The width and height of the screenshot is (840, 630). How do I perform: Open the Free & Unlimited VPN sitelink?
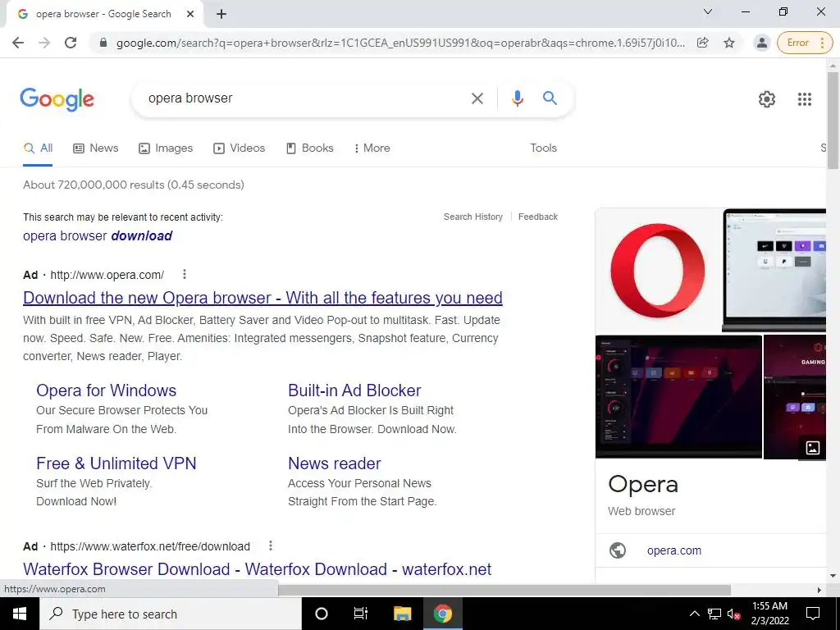[116, 463]
